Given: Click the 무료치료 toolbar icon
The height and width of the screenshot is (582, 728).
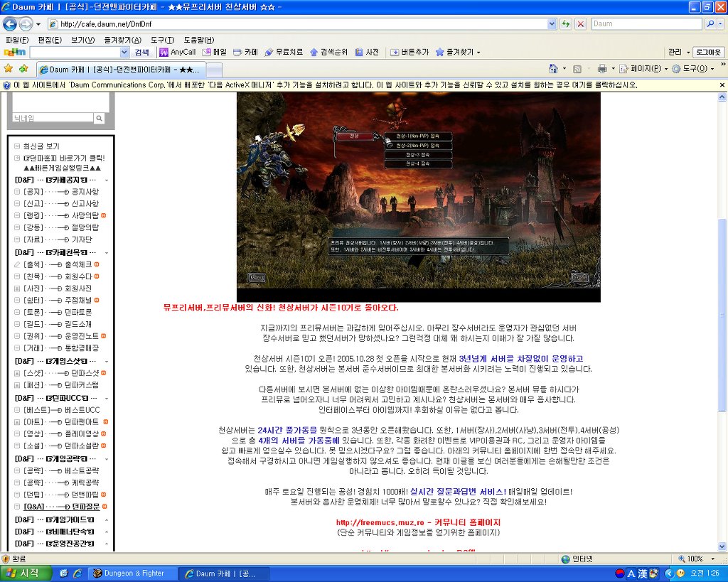Looking at the screenshot, I should [x=284, y=52].
